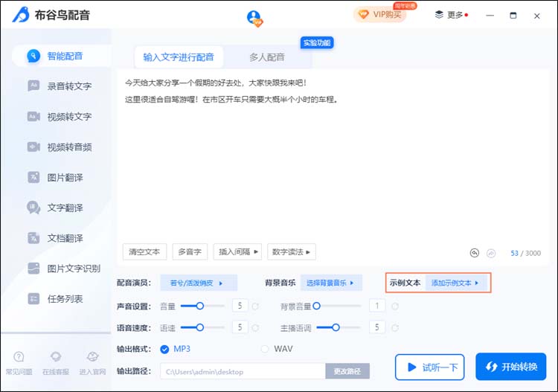Viewport: 558px width, 392px height.
Task: Click the 视频转音频 camera icon
Action: pyautogui.click(x=33, y=147)
